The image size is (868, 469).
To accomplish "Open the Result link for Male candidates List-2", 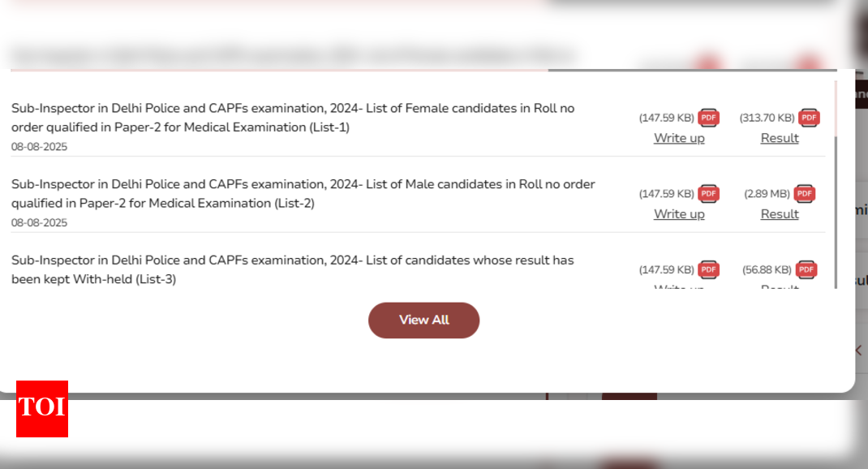I will (x=780, y=213).
